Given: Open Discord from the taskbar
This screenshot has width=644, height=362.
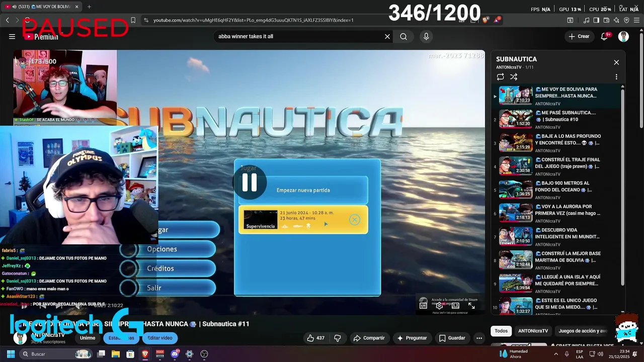Looking at the screenshot, I should point(175,354).
